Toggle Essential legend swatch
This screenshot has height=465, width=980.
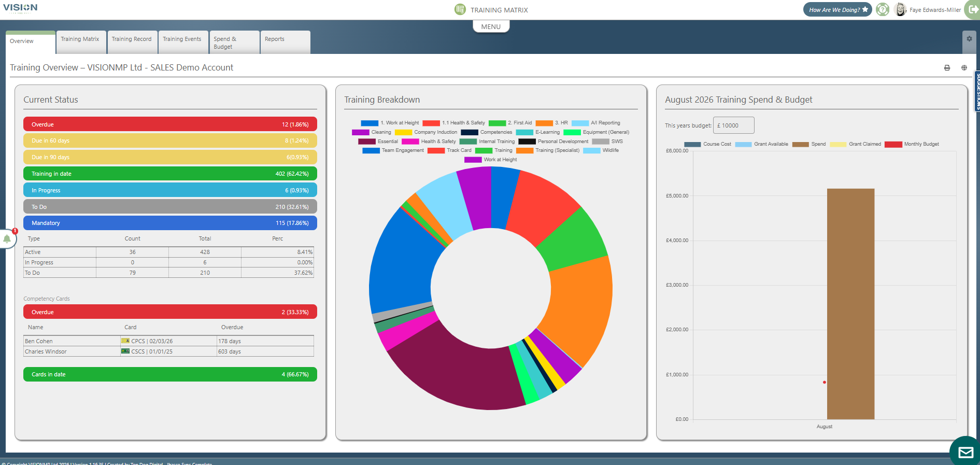366,142
